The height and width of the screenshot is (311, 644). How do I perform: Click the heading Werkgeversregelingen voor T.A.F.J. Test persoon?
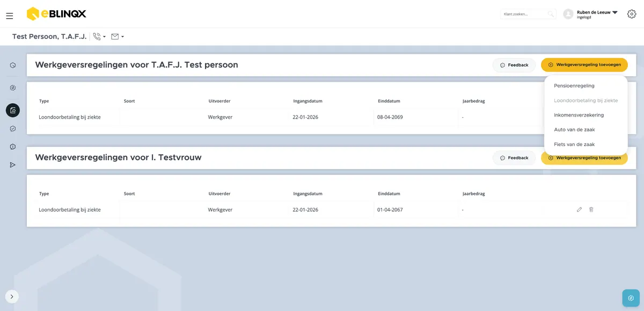click(x=136, y=65)
